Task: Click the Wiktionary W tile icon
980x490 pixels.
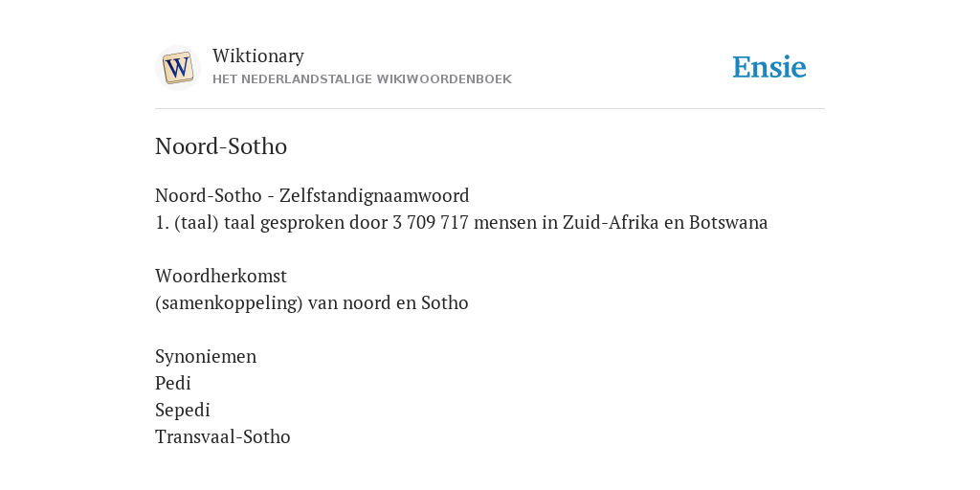Action: [x=177, y=68]
